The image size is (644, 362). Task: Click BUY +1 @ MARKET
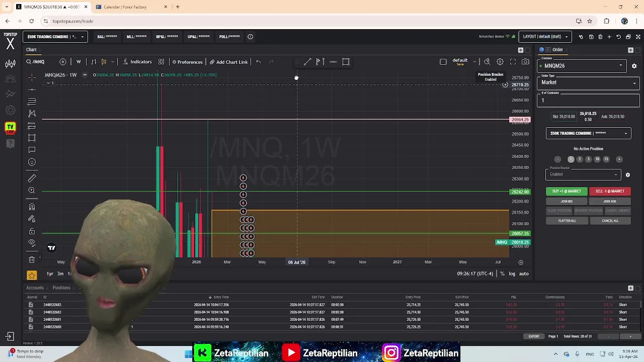pos(567,191)
